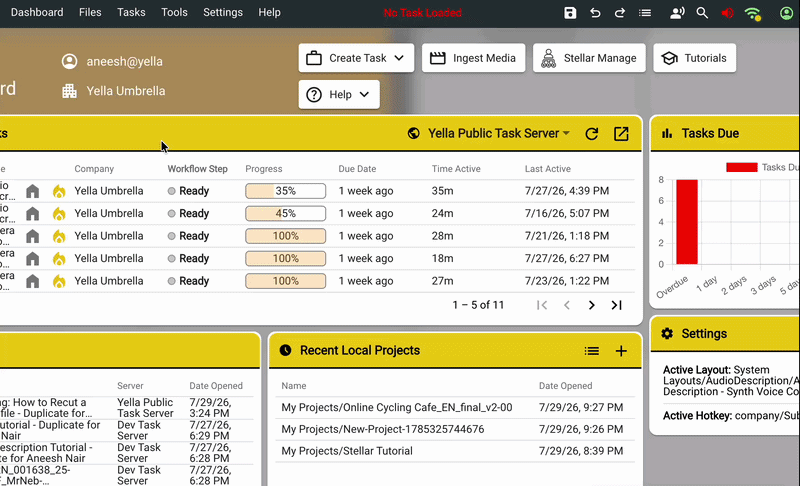
Task: Click the undo arrow icon
Action: tap(595, 13)
